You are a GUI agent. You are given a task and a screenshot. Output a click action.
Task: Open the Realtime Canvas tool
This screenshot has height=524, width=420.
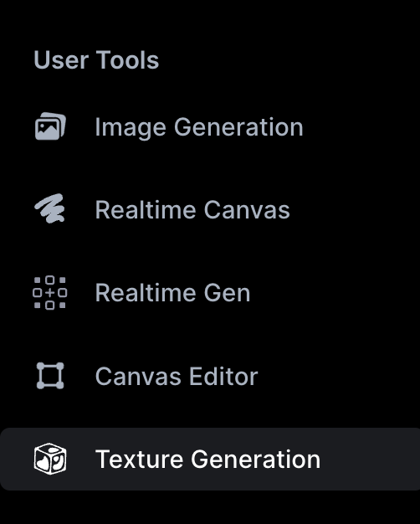click(192, 210)
